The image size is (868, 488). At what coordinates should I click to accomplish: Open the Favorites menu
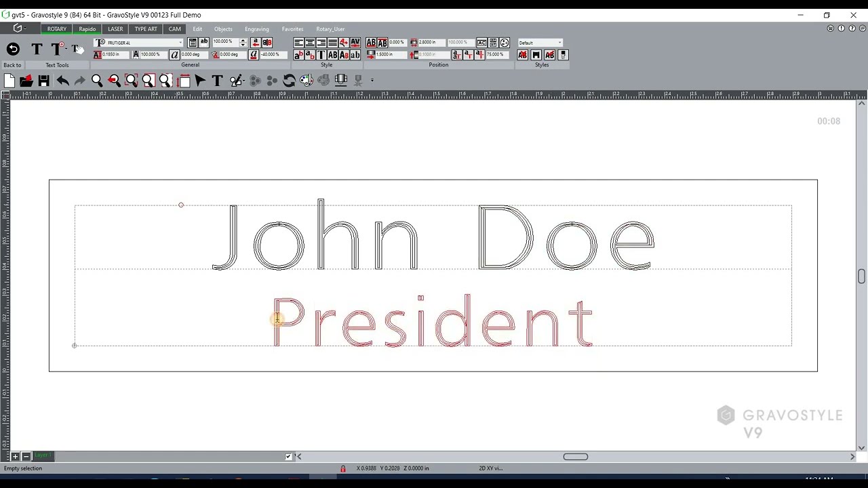[293, 29]
